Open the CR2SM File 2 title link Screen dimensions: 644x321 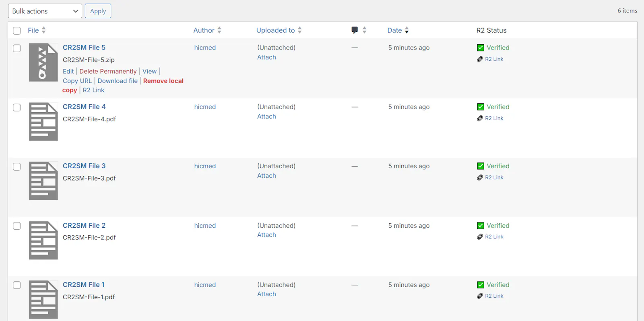[x=84, y=225]
